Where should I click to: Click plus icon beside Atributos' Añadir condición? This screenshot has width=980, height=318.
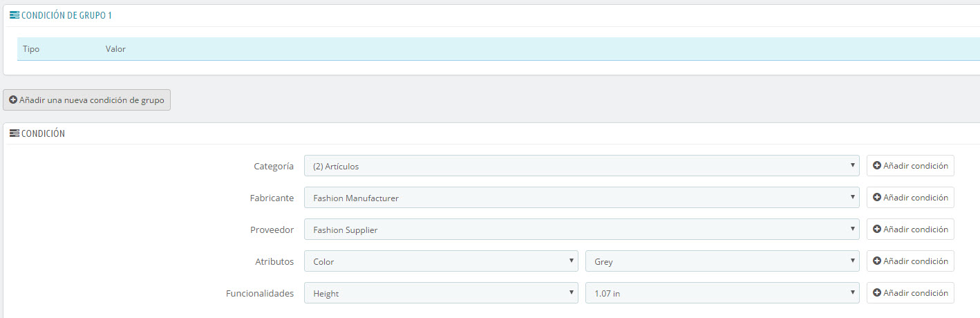[877, 261]
